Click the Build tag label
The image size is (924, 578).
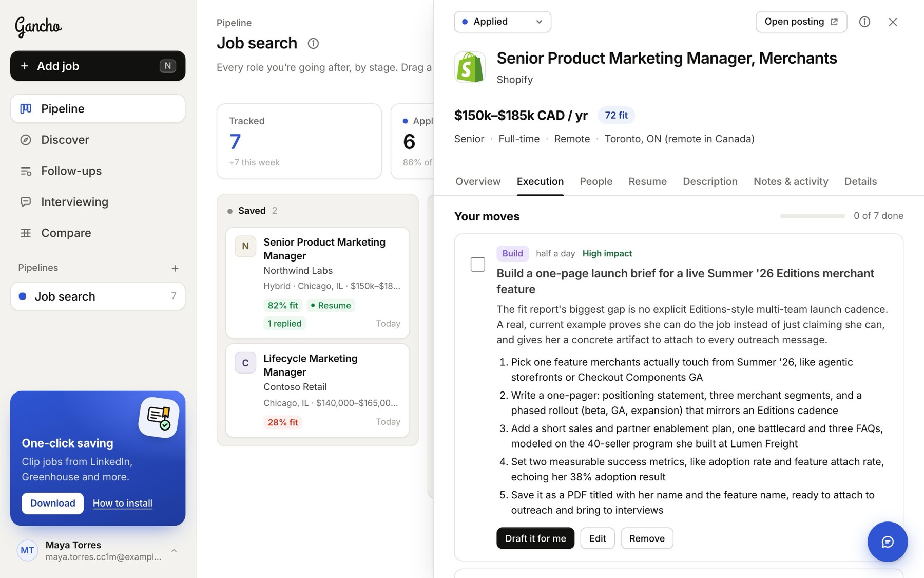pos(512,253)
